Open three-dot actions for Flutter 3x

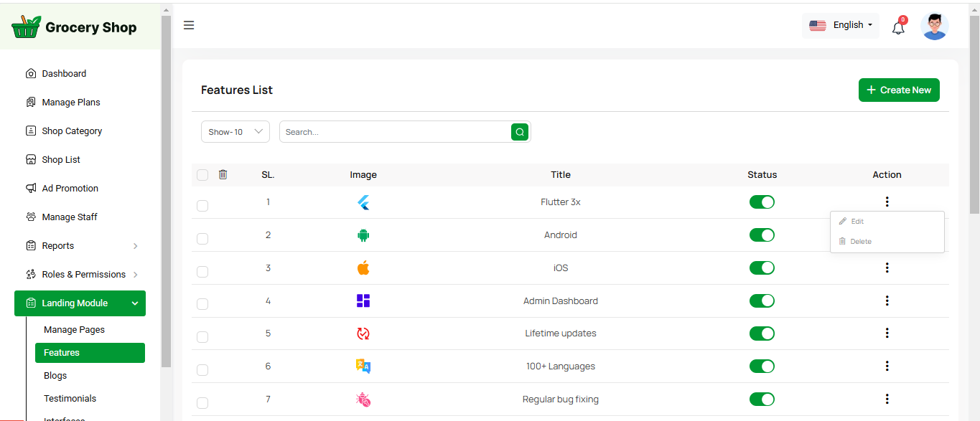tap(887, 202)
